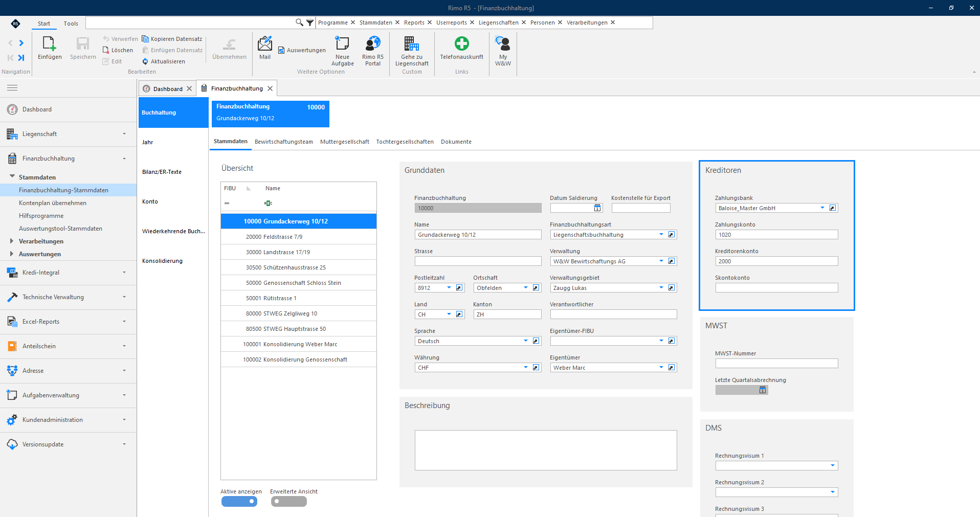This screenshot has height=517, width=980.
Task: Open Telefonauskunft green plus icon
Action: point(461,43)
